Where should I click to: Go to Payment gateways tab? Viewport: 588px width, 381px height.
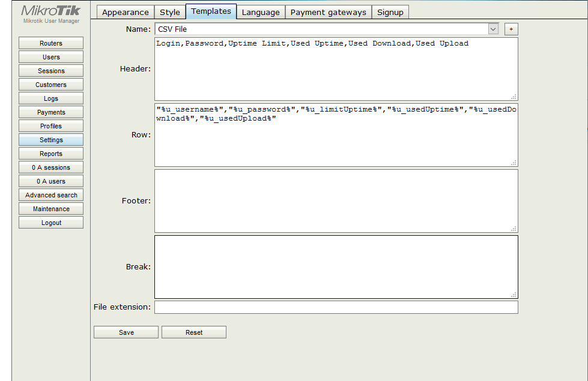(328, 12)
